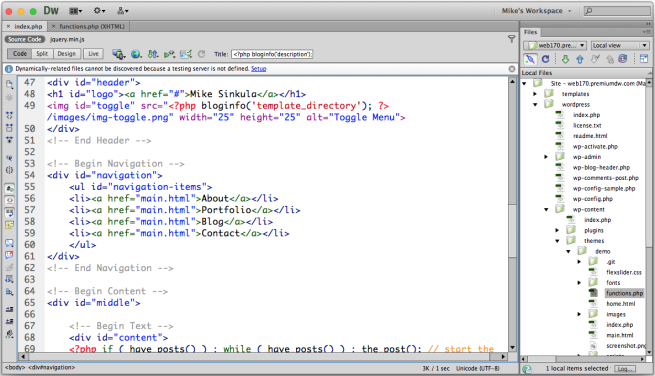Click the open documents icon in coding toolbar
This screenshot has height=376, width=655.
[x=9, y=84]
